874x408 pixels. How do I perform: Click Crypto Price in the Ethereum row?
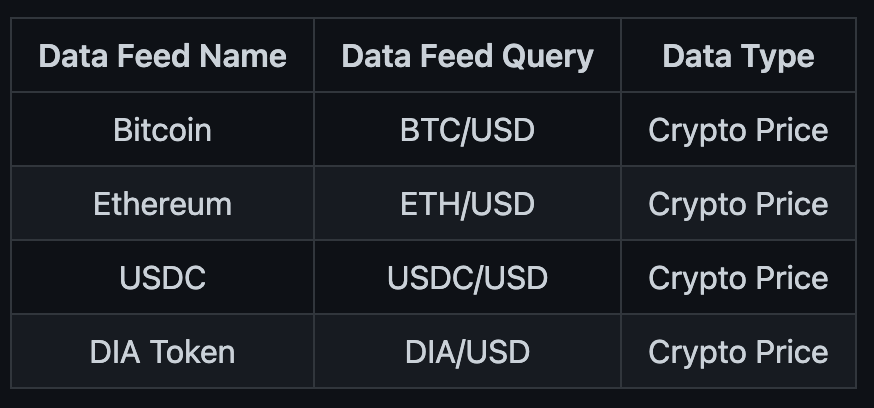tap(738, 205)
